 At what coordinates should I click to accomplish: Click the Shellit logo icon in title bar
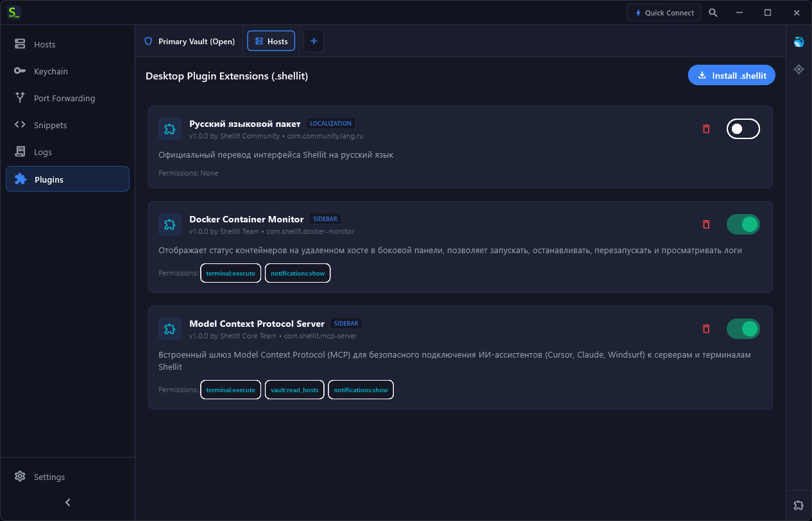[13, 12]
